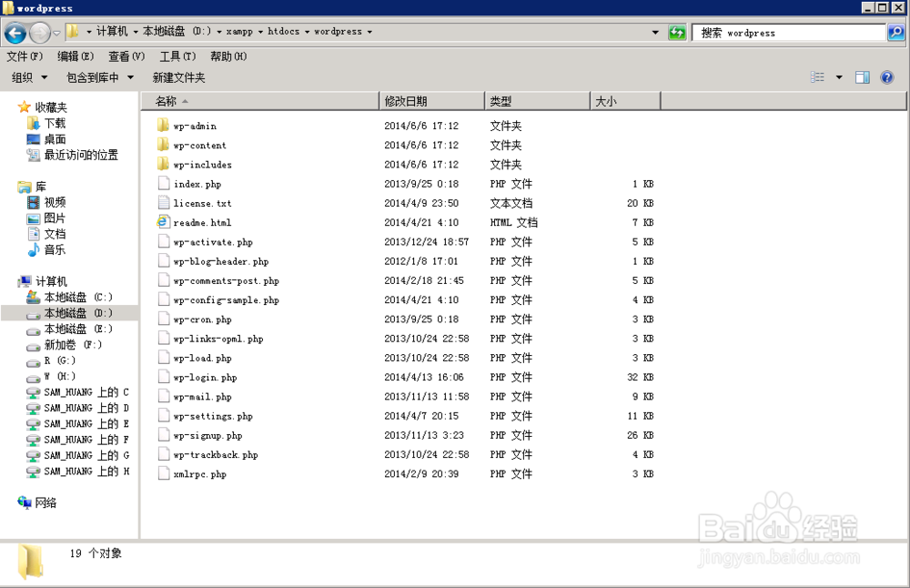Open 网络 in the navigation pane
This screenshot has width=910, height=588.
(45, 502)
